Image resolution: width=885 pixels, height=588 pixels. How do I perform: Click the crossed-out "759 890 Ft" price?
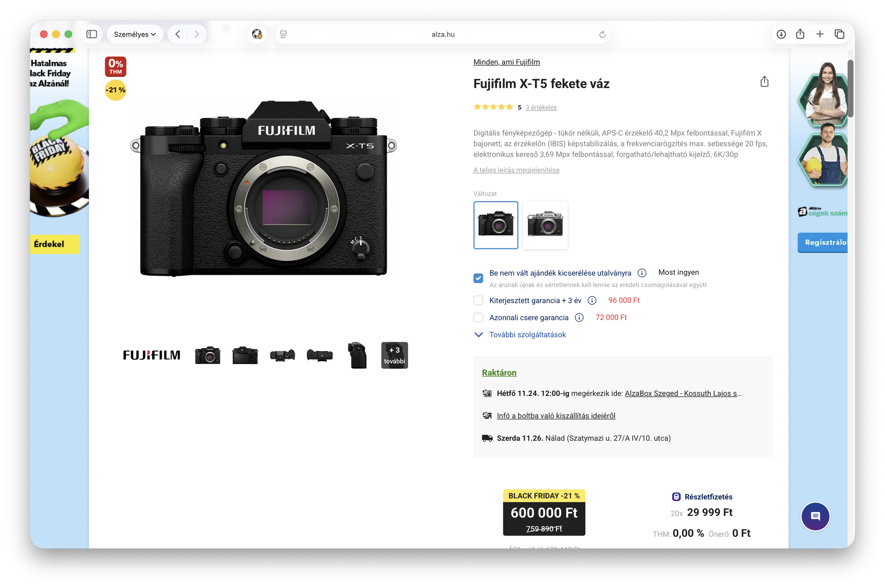pyautogui.click(x=544, y=529)
